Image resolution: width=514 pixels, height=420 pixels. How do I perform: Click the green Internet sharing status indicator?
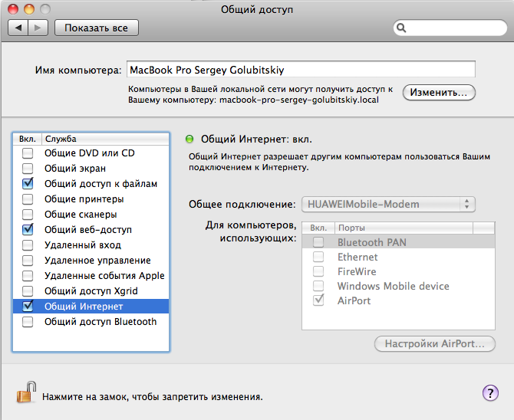(x=189, y=139)
